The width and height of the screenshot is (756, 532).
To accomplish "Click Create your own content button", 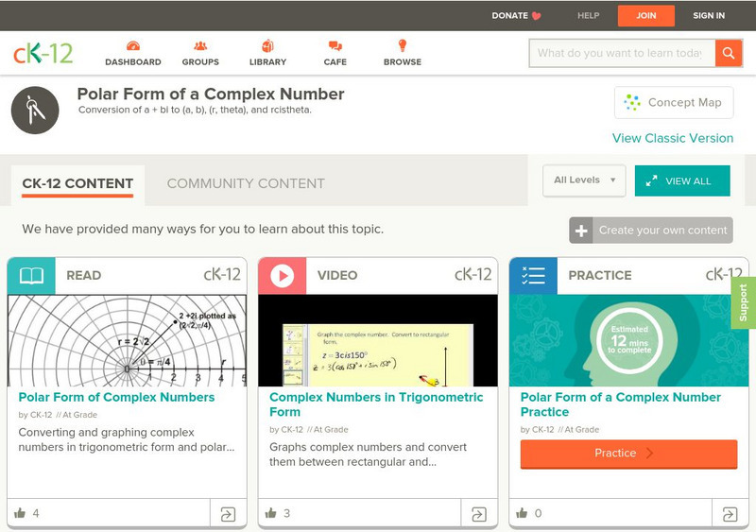I will [651, 231].
